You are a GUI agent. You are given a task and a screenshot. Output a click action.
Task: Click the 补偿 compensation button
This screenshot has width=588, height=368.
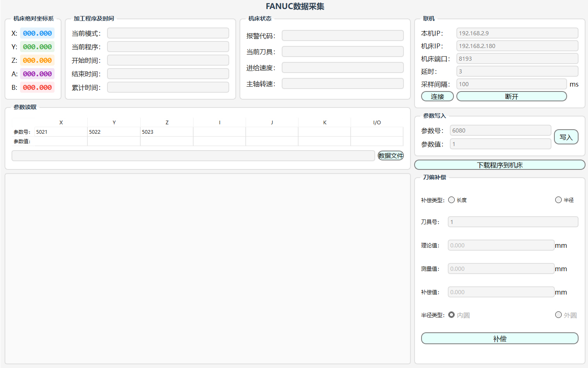pyautogui.click(x=499, y=338)
